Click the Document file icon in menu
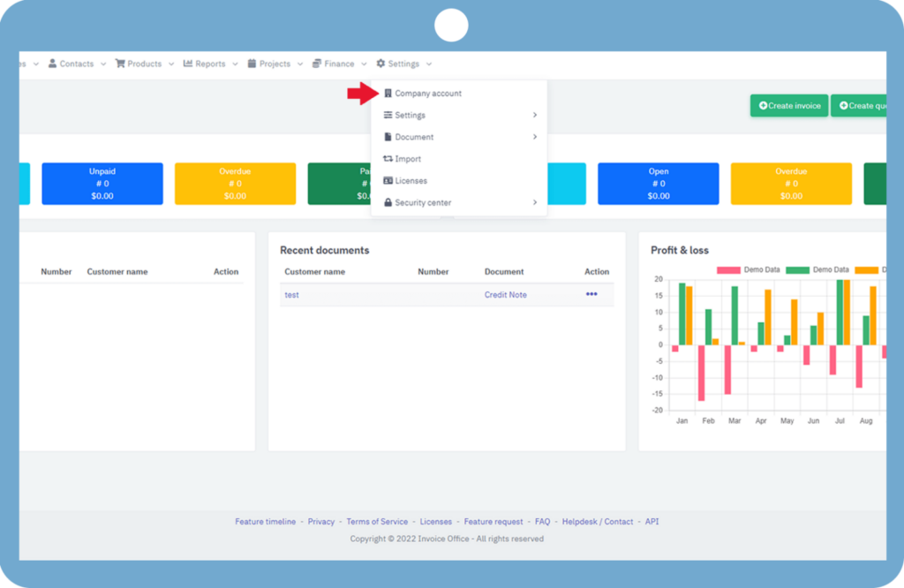 click(x=388, y=137)
